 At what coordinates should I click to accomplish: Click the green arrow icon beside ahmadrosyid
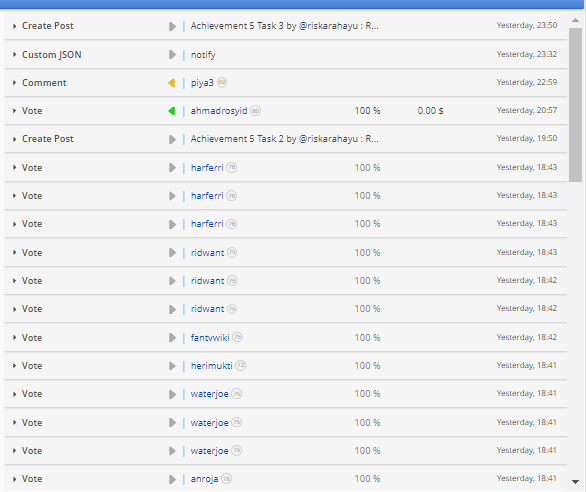172,111
